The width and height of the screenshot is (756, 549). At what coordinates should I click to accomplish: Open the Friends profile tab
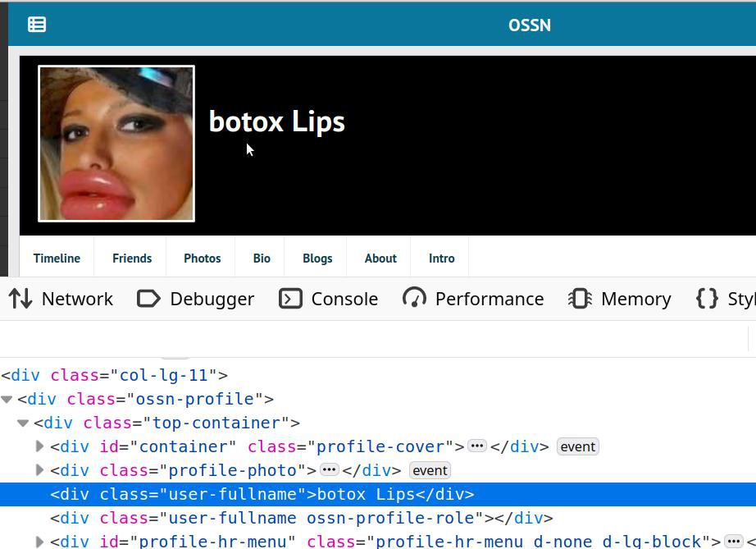pos(132,258)
